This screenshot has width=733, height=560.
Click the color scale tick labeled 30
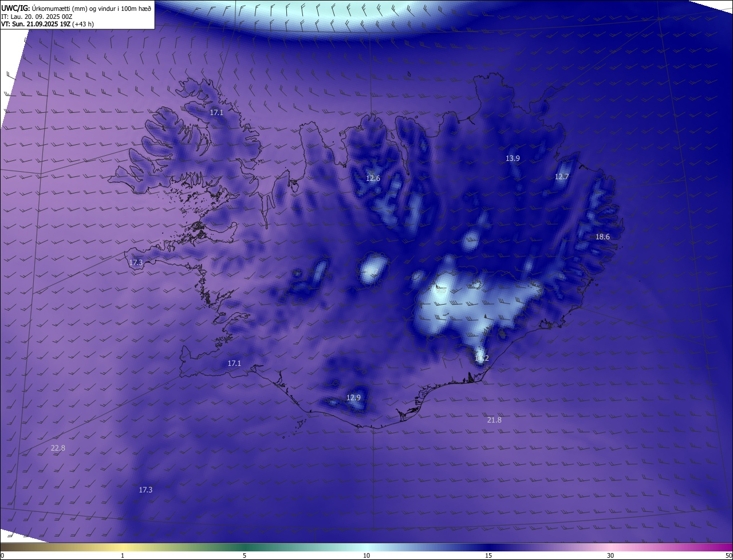point(610,555)
